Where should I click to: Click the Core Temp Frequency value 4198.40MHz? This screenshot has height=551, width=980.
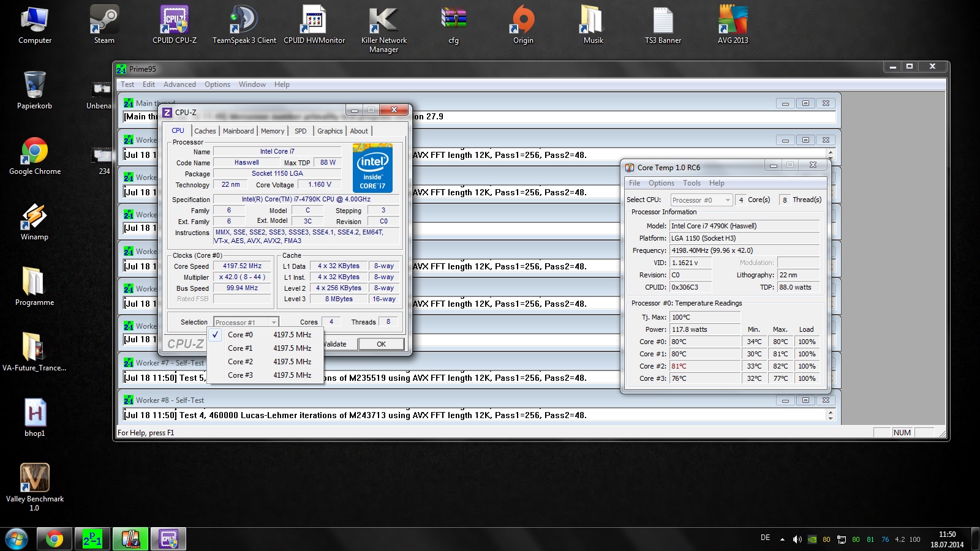click(744, 250)
